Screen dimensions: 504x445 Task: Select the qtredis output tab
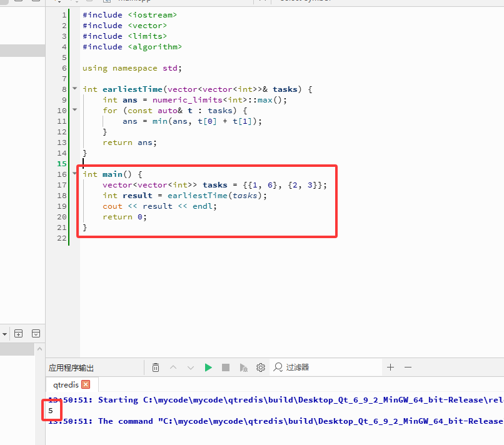(66, 384)
